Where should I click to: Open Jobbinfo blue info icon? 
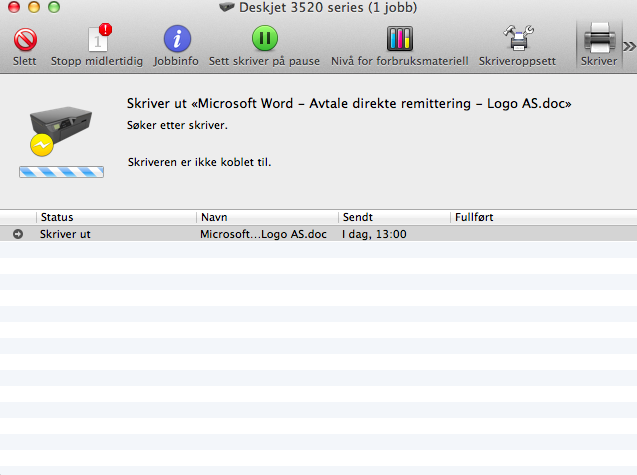tap(177, 39)
